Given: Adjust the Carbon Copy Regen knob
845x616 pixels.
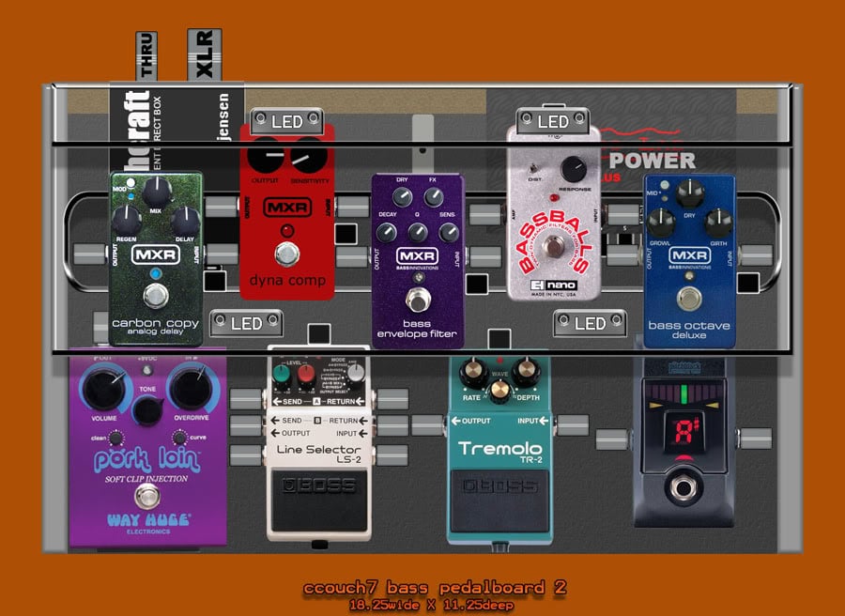Looking at the screenshot, I should coord(127,221).
